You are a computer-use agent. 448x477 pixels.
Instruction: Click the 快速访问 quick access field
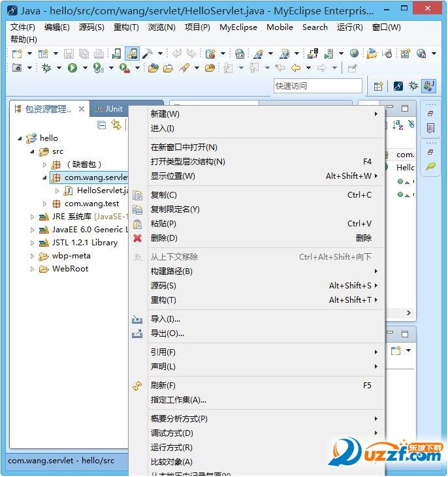pos(317,86)
